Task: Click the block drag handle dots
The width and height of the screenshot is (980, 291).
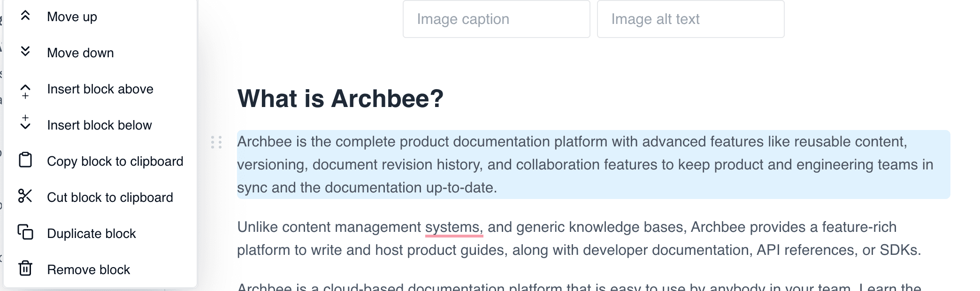Action: click(216, 142)
